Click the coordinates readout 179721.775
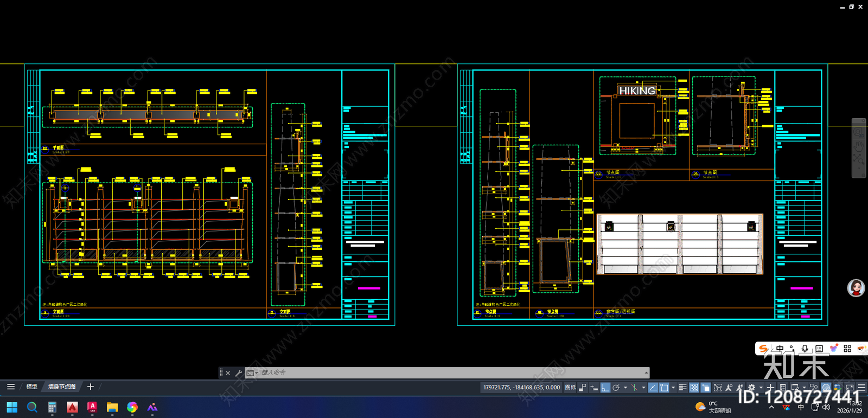Screen dimensions: 868x418 [x=521, y=387]
